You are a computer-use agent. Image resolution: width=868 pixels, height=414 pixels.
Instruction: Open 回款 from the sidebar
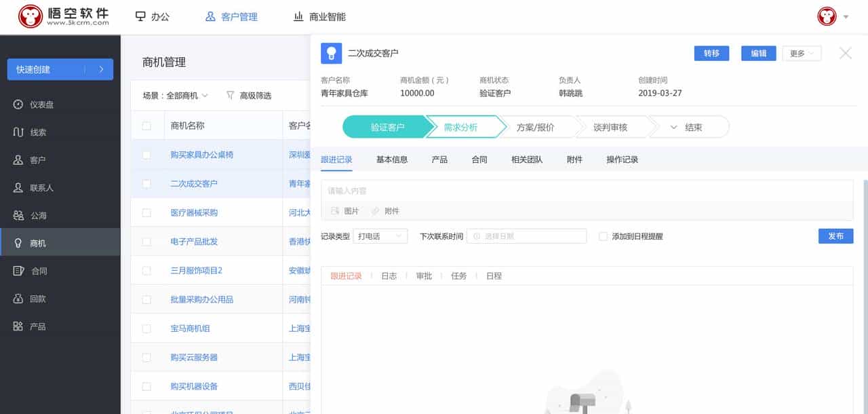click(x=39, y=299)
